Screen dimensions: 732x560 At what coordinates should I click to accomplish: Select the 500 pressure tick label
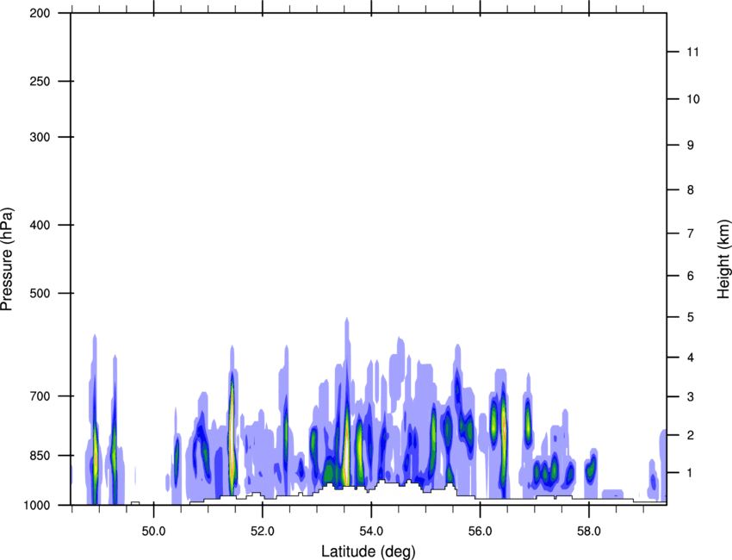[40, 293]
